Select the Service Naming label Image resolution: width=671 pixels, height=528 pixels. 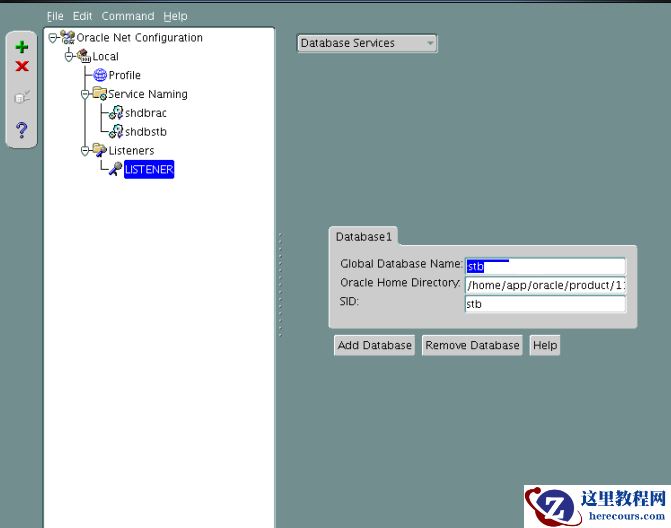pyautogui.click(x=148, y=94)
